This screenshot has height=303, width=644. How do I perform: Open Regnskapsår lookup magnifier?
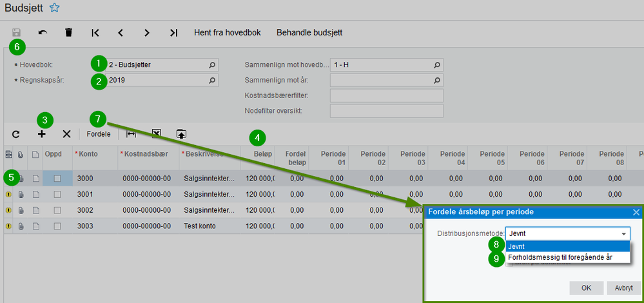pos(212,81)
